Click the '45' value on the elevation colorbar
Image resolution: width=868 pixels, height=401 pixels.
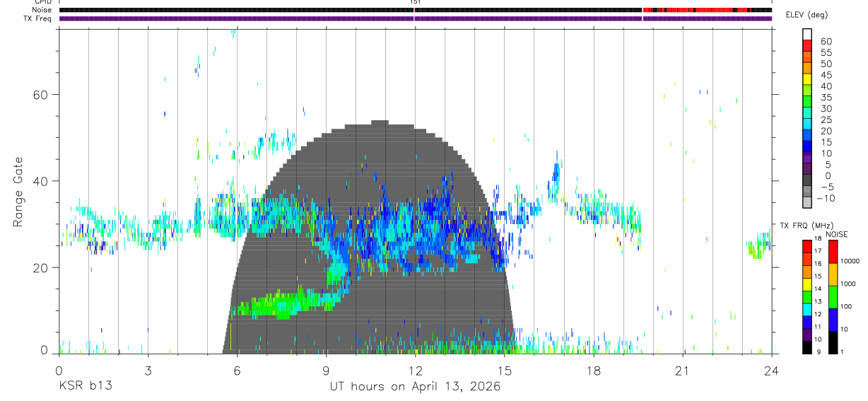click(826, 76)
